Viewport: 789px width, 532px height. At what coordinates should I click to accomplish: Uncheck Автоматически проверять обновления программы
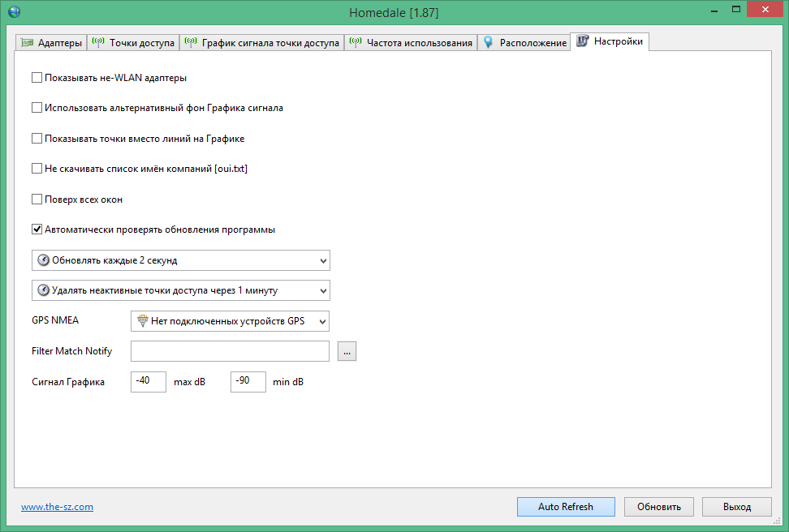point(37,230)
